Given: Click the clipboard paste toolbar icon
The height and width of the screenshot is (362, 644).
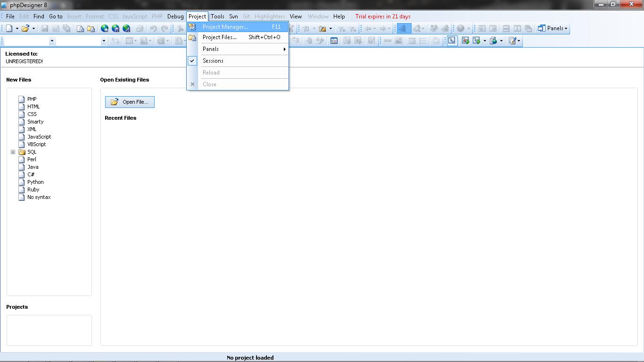Looking at the screenshot, I should coord(91,28).
